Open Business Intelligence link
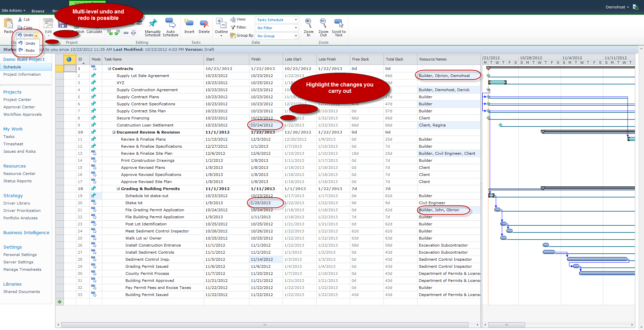Image resolution: width=644 pixels, height=330 pixels. pos(26,232)
